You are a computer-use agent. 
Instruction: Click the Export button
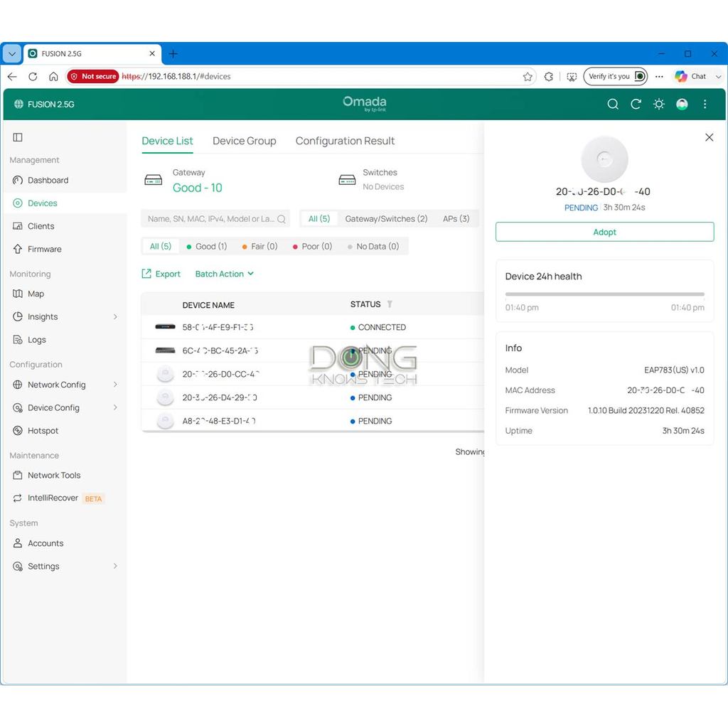click(x=161, y=274)
